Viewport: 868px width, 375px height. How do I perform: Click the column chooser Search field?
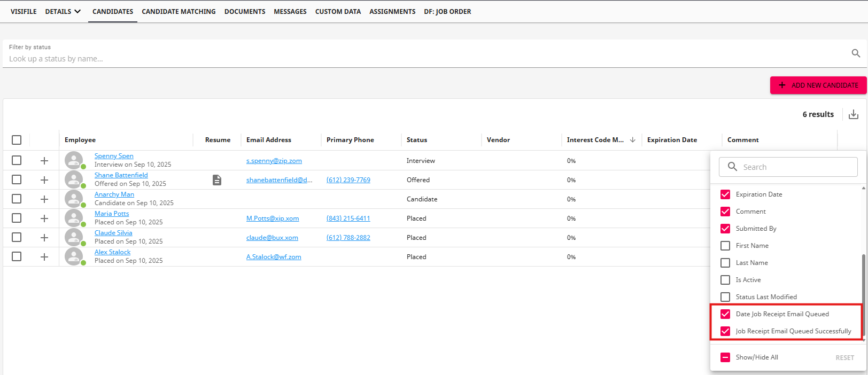788,167
